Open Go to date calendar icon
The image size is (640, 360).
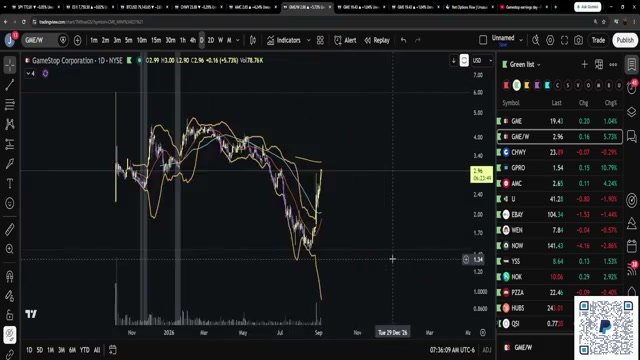pyautogui.click(x=113, y=350)
